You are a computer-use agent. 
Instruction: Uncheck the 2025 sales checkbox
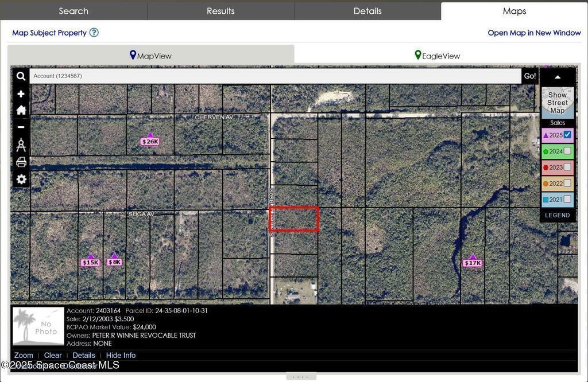tap(567, 135)
